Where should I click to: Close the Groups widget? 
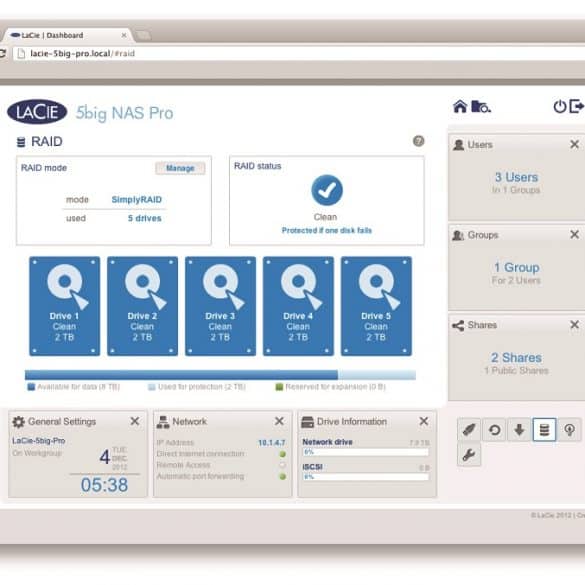[x=575, y=234]
